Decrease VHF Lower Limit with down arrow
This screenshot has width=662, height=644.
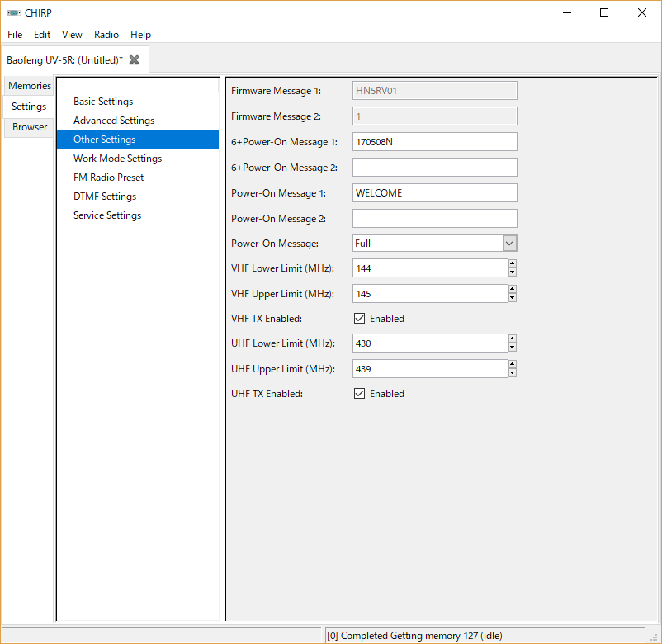tap(512, 272)
